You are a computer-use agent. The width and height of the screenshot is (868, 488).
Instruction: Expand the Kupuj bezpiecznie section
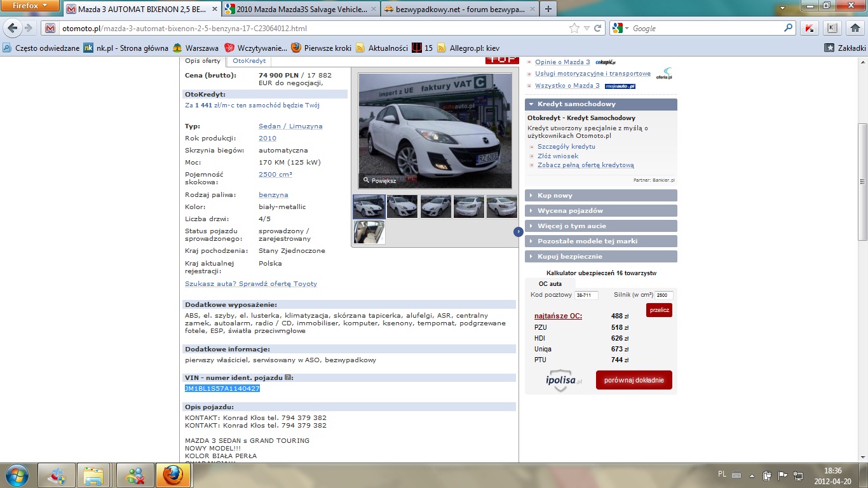point(601,257)
